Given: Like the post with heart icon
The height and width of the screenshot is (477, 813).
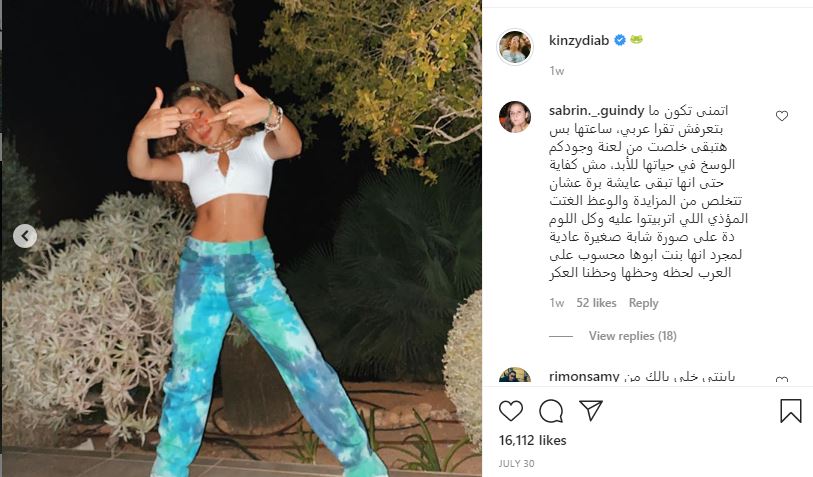Looking at the screenshot, I should click(511, 411).
